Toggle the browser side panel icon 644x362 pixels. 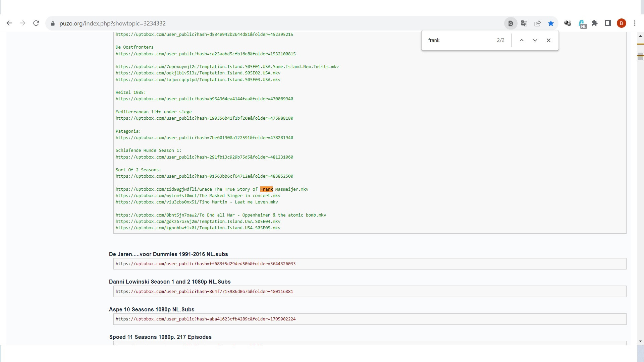608,23
